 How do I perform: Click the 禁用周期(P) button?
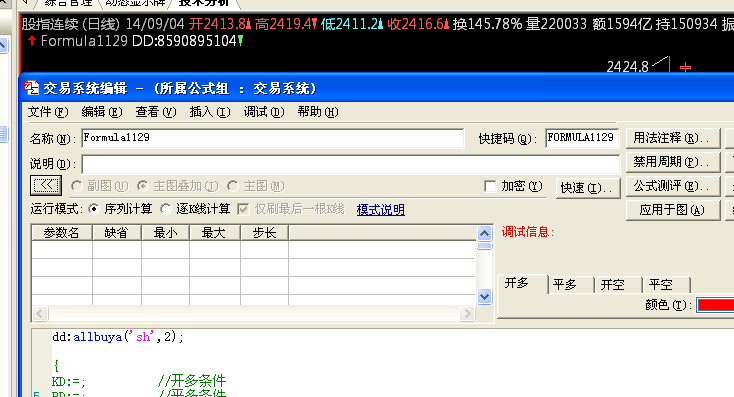pyautogui.click(x=673, y=162)
